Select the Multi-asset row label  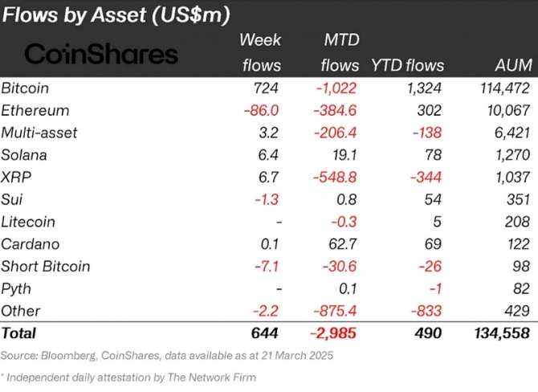coord(40,133)
